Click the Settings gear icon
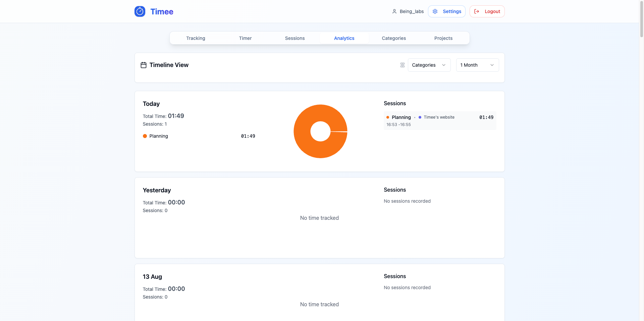Image resolution: width=644 pixels, height=321 pixels. pos(435,11)
